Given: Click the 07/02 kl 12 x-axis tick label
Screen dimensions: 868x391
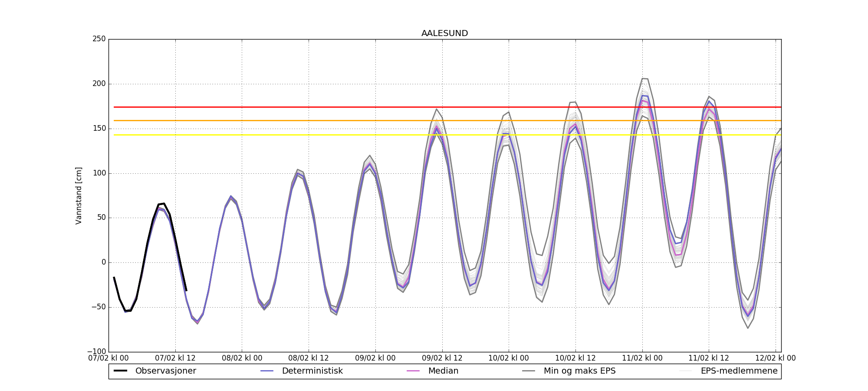Looking at the screenshot, I should tap(175, 358).
